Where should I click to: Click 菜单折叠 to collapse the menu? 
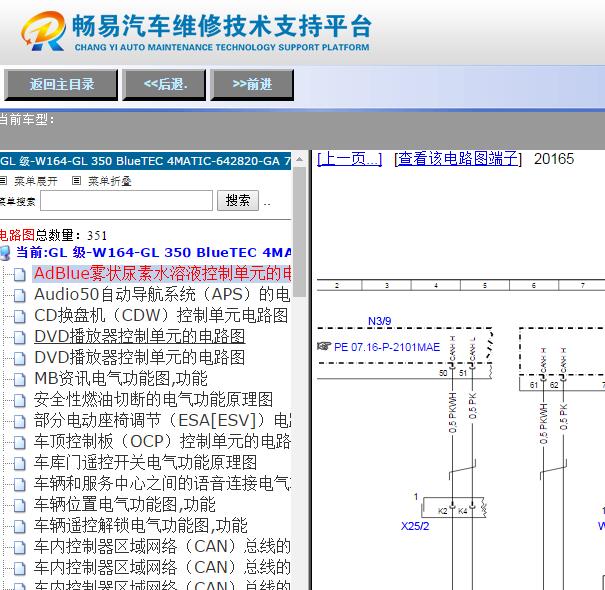[x=110, y=181]
